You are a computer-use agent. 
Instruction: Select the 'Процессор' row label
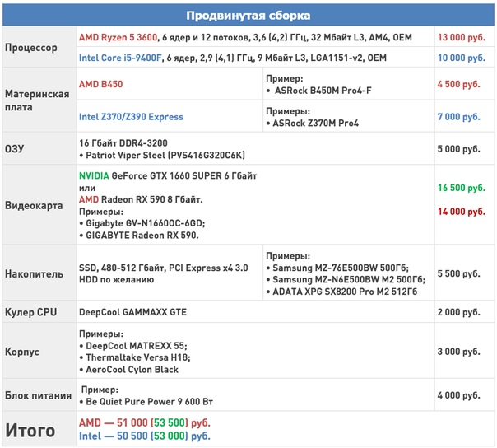31,48
